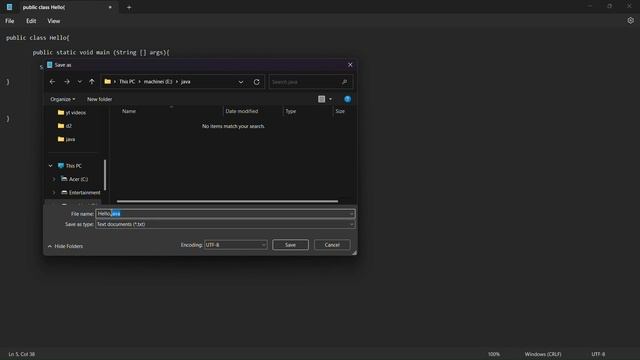The height and width of the screenshot is (360, 640).
Task: Open the Save as type dropdown
Action: click(x=225, y=224)
